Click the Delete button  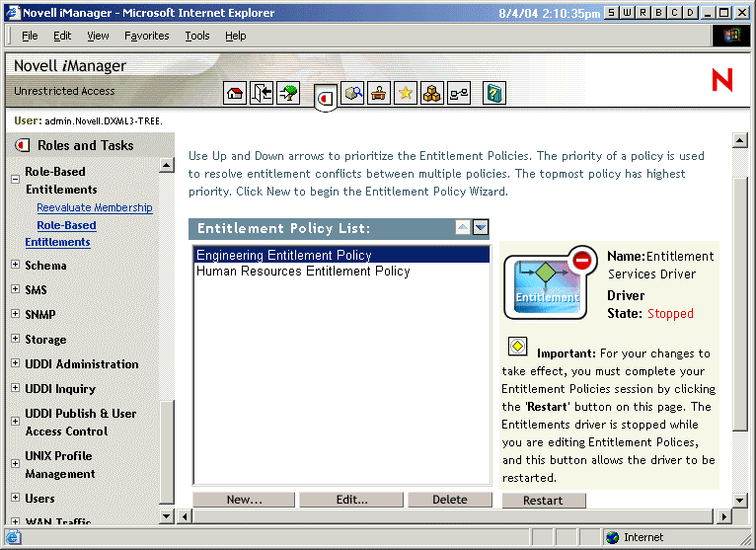point(450,500)
